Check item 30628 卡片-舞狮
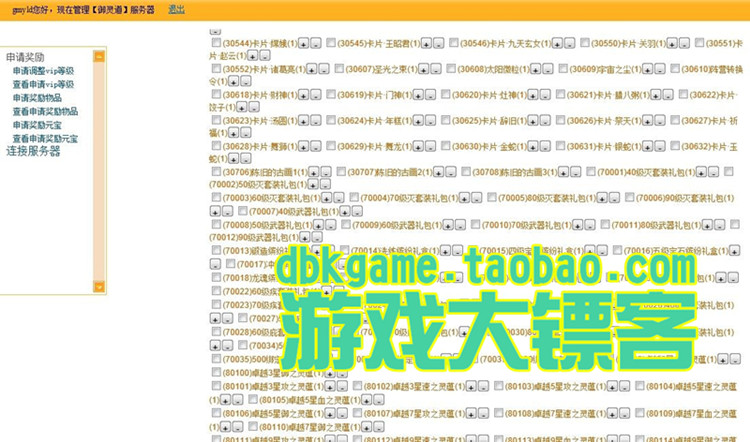The width and height of the screenshot is (750, 442). coord(216,146)
